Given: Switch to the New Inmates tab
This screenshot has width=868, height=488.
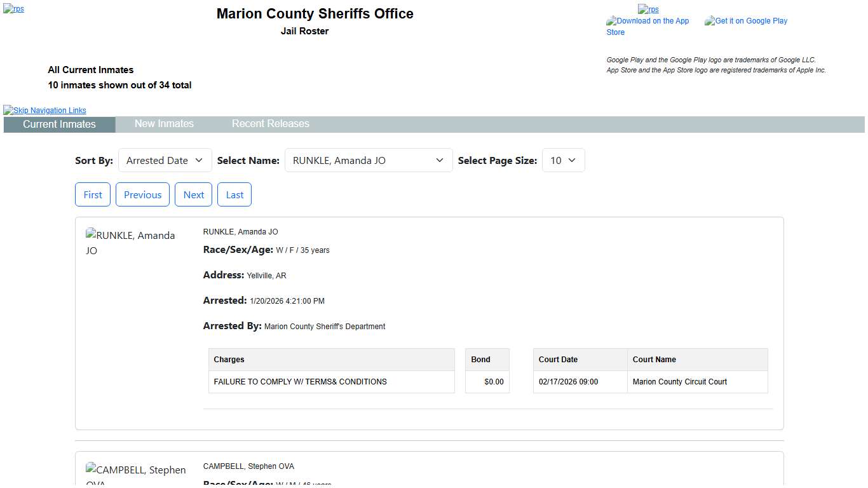Looking at the screenshot, I should (164, 124).
